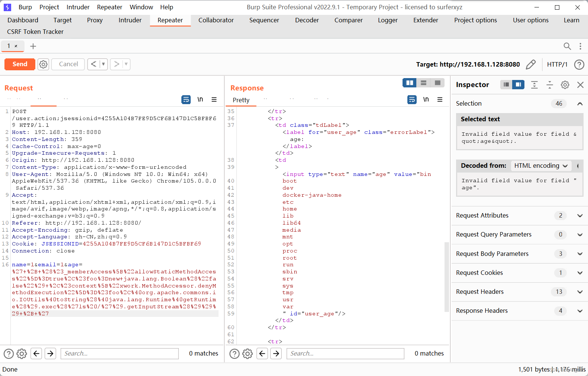Image resolution: width=588 pixels, height=376 pixels.
Task: Open the HTML encoding dropdown
Action: coord(541,166)
